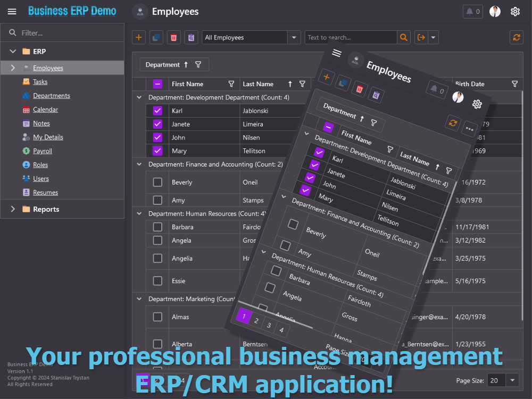
Task: Uncheck the checkbox for Janete Limeira
Action: tap(157, 124)
